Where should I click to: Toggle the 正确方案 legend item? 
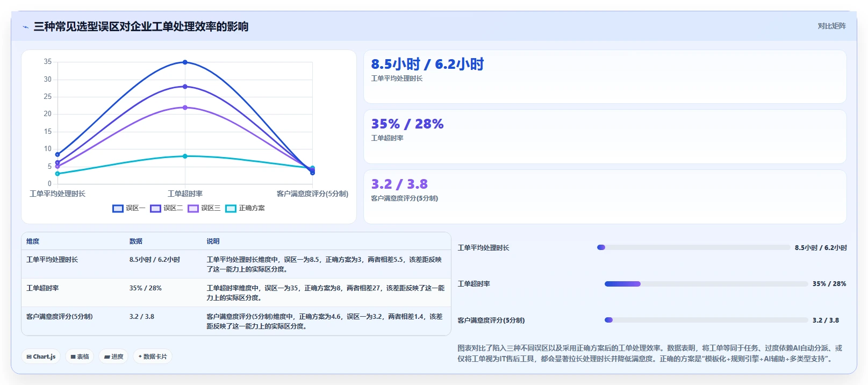tap(245, 208)
